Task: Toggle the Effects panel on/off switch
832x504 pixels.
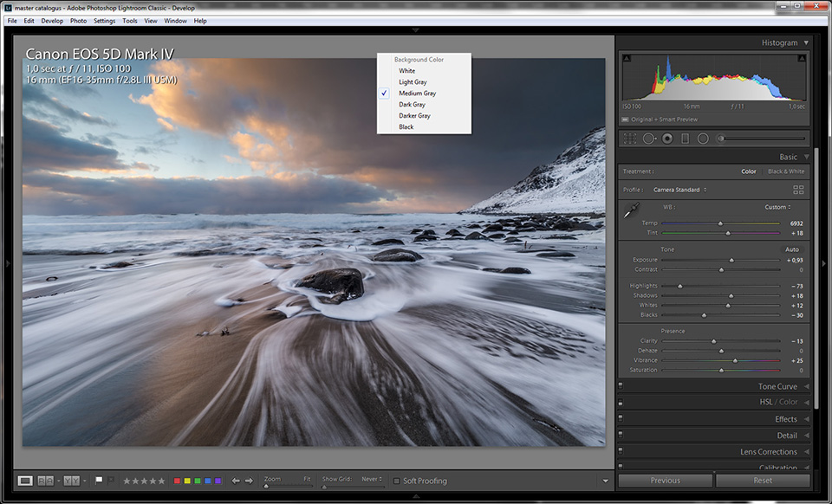Action: [x=621, y=418]
